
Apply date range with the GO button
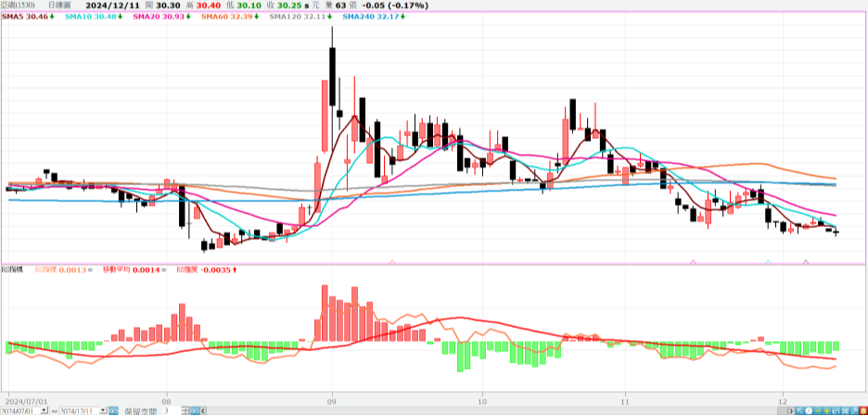pos(113,411)
